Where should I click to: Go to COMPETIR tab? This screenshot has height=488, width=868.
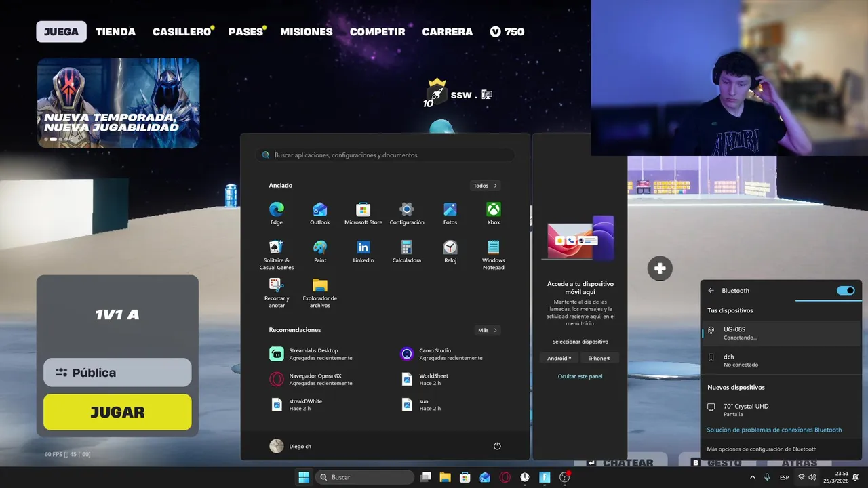click(x=377, y=32)
